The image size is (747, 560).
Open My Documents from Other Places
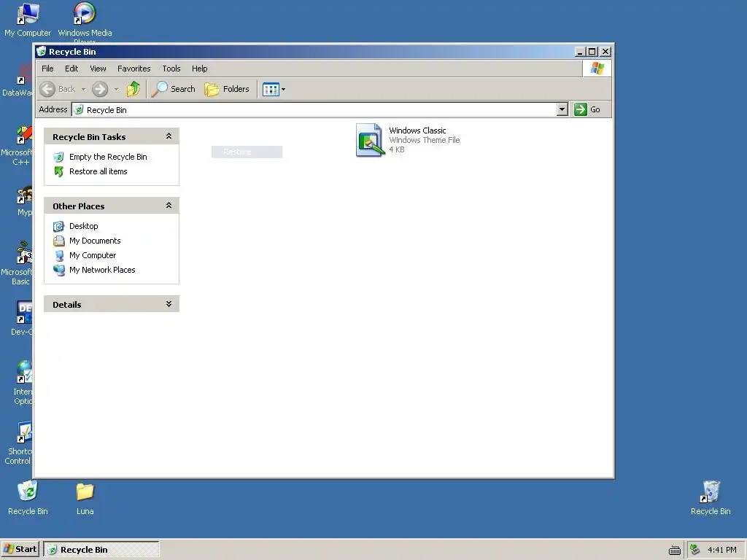tap(95, 241)
